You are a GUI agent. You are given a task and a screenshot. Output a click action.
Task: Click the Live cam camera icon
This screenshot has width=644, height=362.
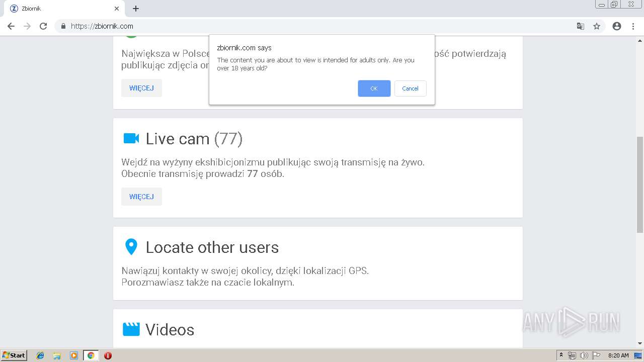coord(131,138)
